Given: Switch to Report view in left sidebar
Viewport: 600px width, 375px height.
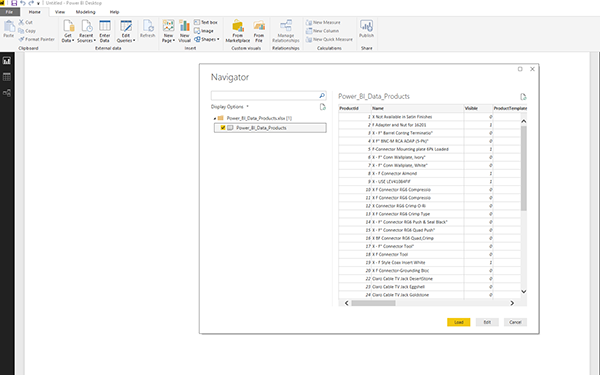Looking at the screenshot, I should pyautogui.click(x=7, y=60).
